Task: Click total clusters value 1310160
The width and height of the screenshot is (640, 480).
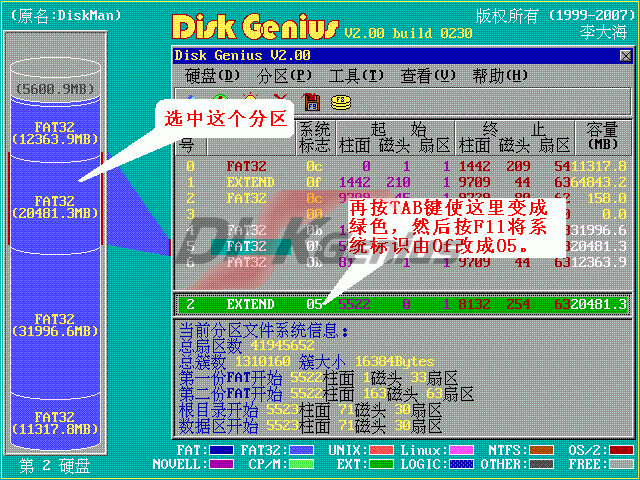Action: [262, 361]
